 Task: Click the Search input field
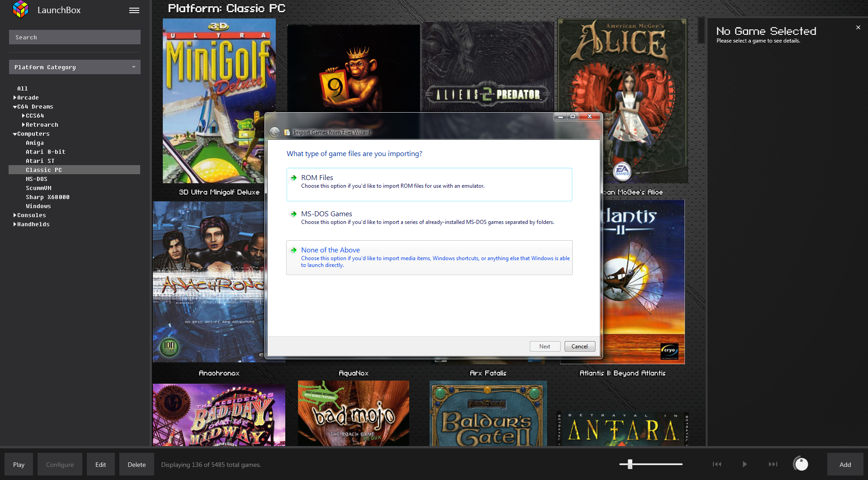(x=75, y=37)
